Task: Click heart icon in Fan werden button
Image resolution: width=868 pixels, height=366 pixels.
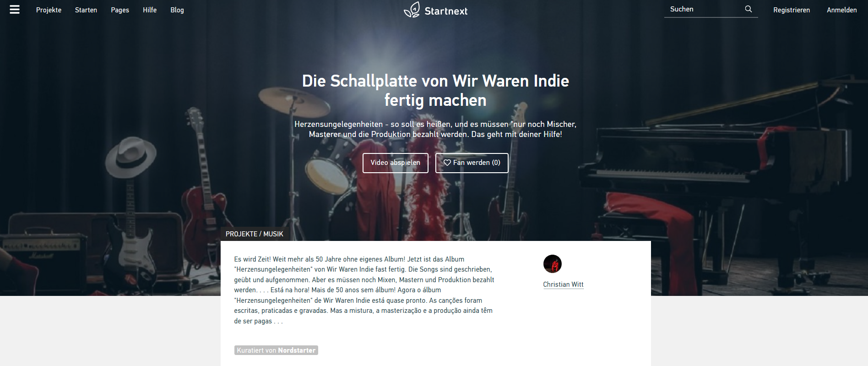Action: (447, 163)
